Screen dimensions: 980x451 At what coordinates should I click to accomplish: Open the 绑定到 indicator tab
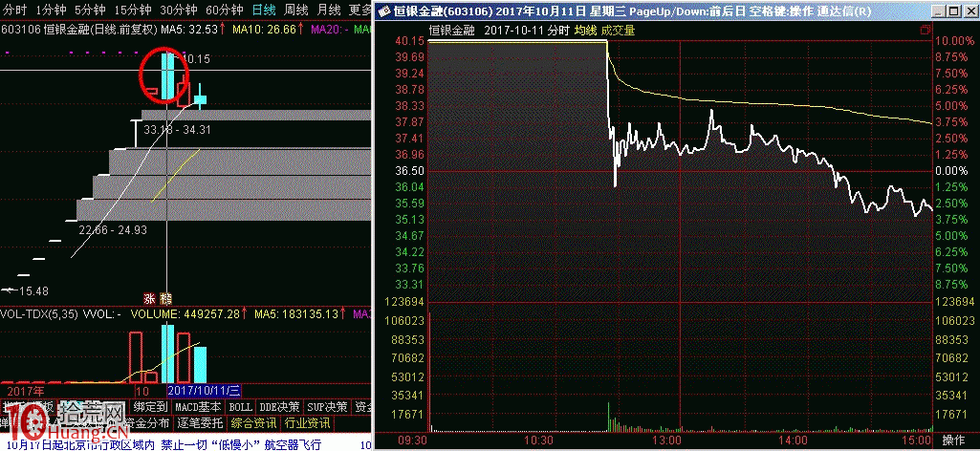click(150, 407)
